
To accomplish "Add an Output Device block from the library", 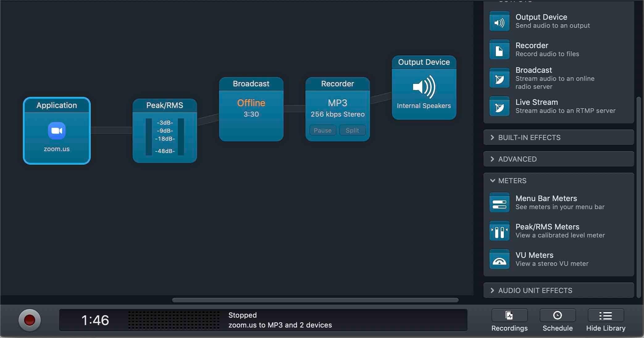I will click(559, 21).
